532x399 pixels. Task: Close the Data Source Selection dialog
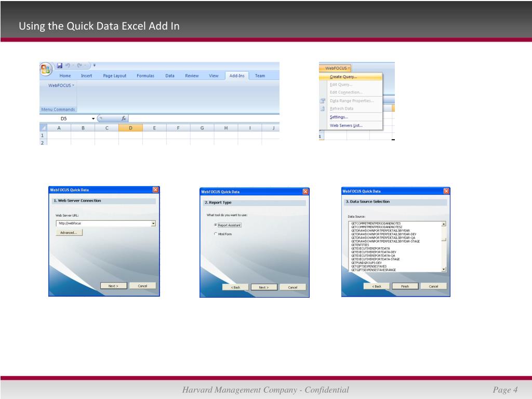tap(446, 191)
